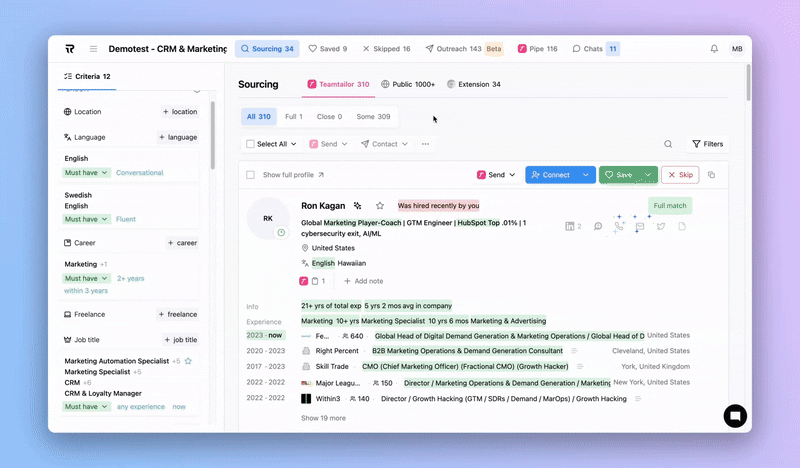Open the Filters button
Viewport: 800px width, 468px height.
(707, 144)
